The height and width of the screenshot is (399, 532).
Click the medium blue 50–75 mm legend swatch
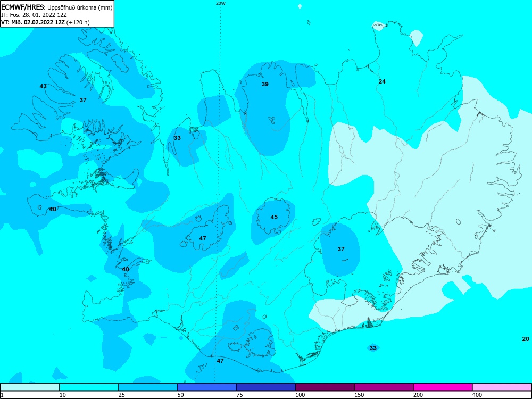pyautogui.click(x=207, y=387)
